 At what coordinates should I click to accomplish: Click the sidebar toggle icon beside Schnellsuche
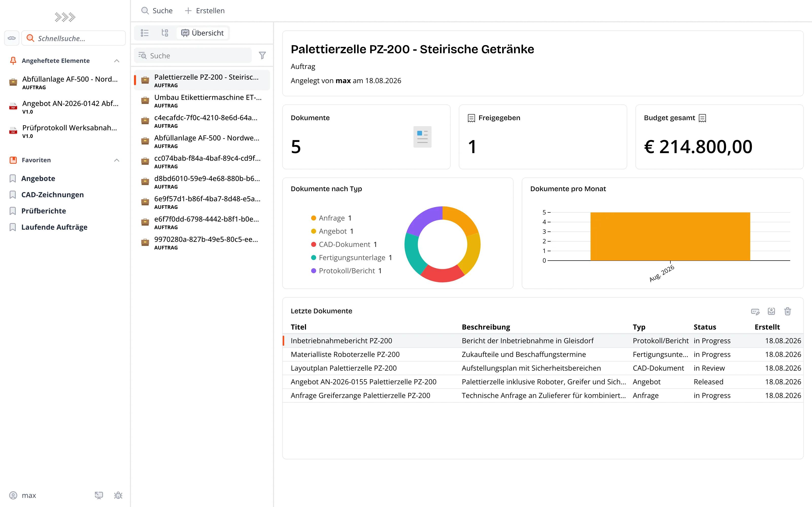coord(12,38)
